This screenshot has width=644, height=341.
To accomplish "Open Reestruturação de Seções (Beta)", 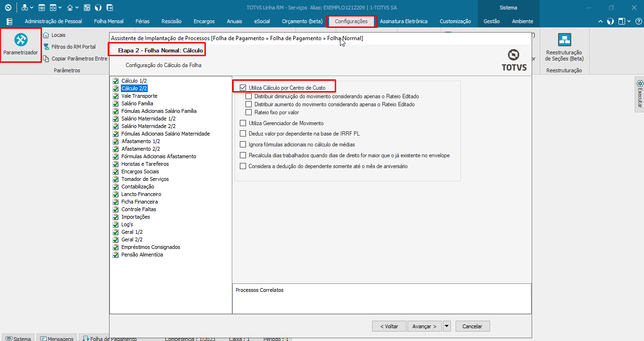I will [x=564, y=47].
